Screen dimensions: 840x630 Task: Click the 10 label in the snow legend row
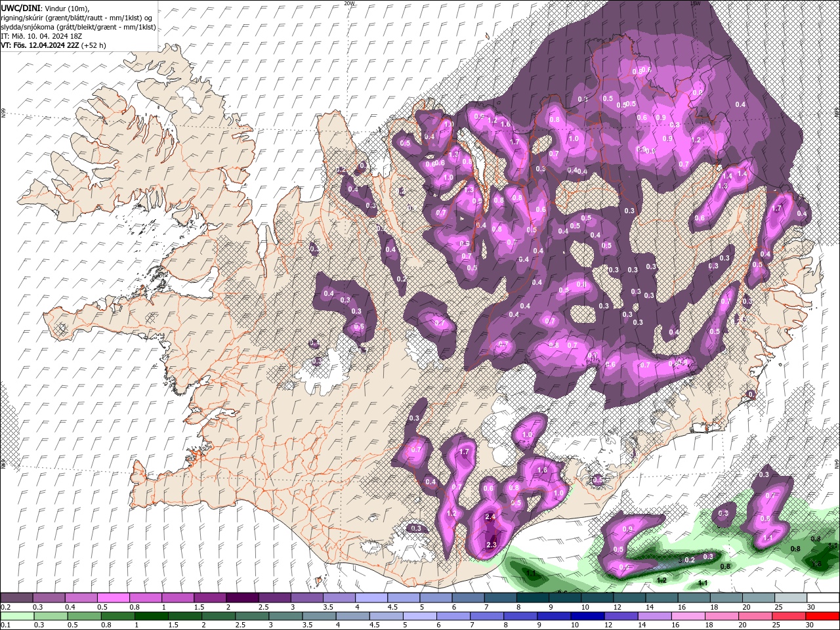585,607
